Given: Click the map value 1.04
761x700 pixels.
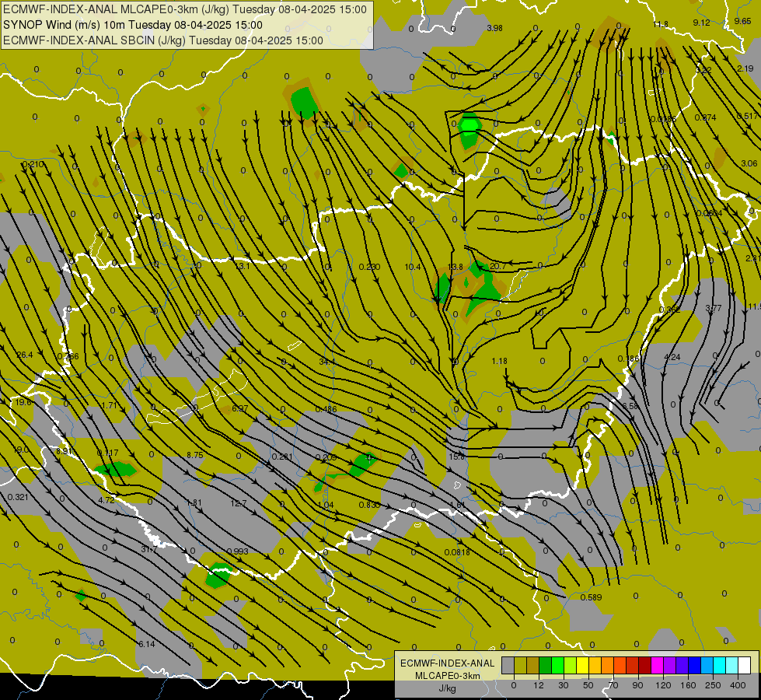Looking at the screenshot, I should pos(326,505).
